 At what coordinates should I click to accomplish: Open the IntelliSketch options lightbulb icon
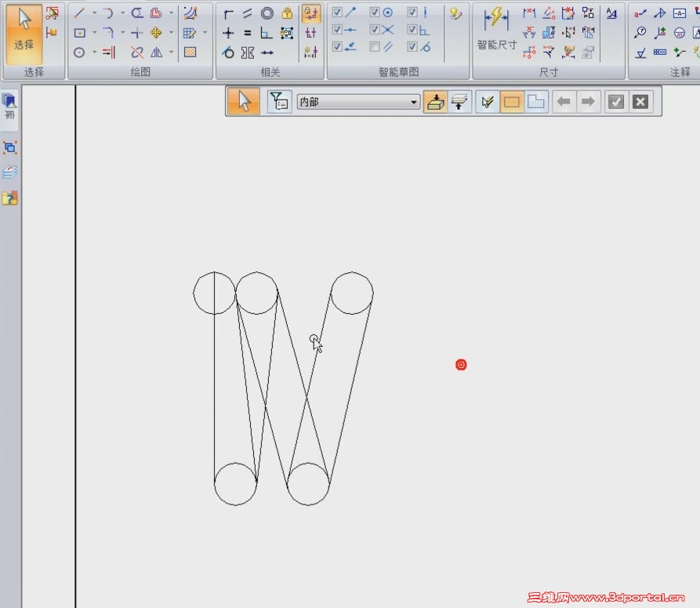[455, 13]
